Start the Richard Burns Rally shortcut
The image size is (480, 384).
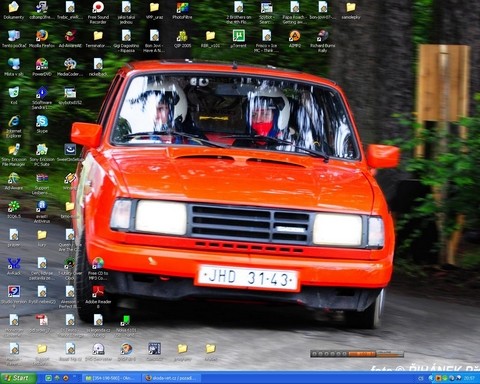pyautogui.click(x=323, y=41)
